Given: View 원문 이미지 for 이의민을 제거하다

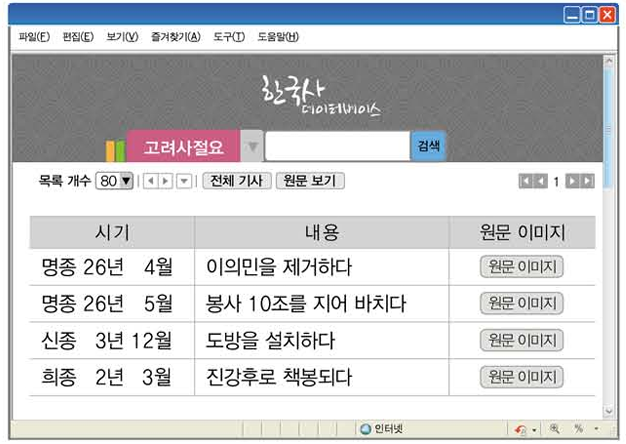Looking at the screenshot, I should click(x=521, y=267).
